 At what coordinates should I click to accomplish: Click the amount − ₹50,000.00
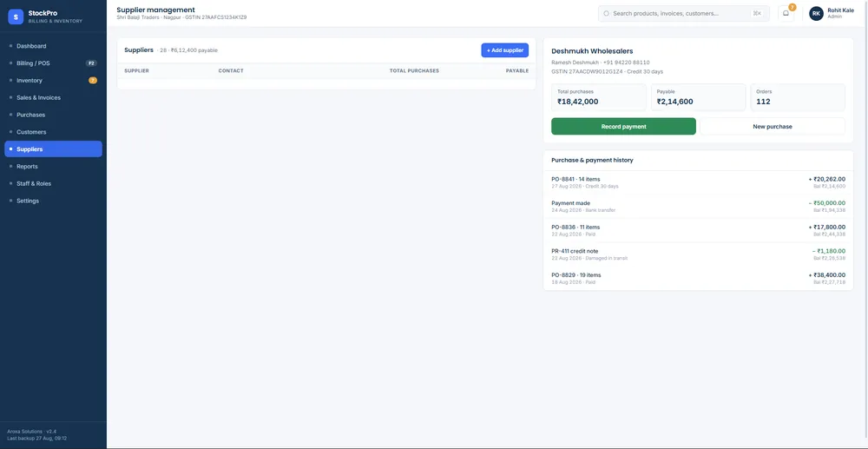pyautogui.click(x=826, y=203)
